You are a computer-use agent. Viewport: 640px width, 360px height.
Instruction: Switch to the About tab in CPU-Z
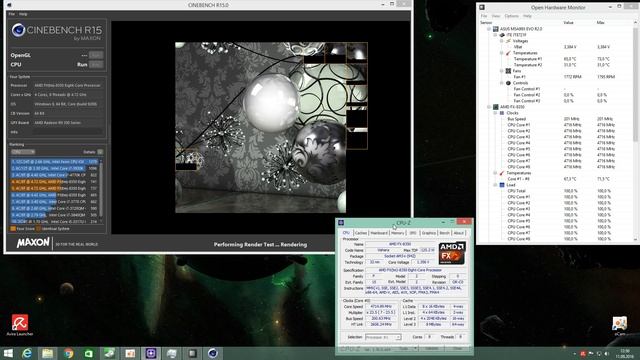point(459,233)
